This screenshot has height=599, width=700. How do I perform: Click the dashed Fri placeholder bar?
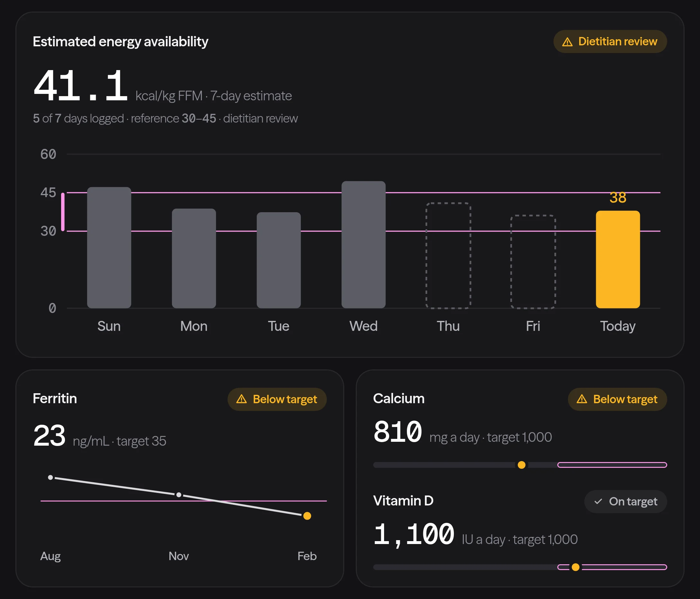click(533, 262)
